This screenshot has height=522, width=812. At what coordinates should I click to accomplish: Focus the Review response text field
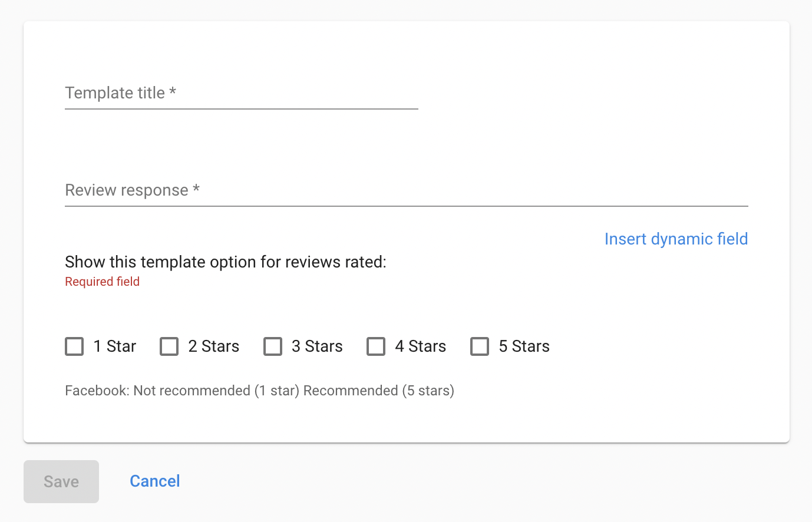click(407, 190)
